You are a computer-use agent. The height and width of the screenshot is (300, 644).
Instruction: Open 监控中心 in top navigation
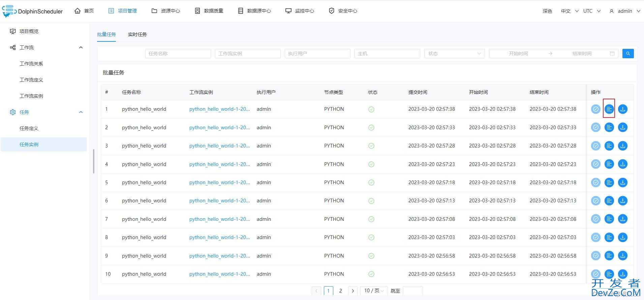(x=300, y=11)
